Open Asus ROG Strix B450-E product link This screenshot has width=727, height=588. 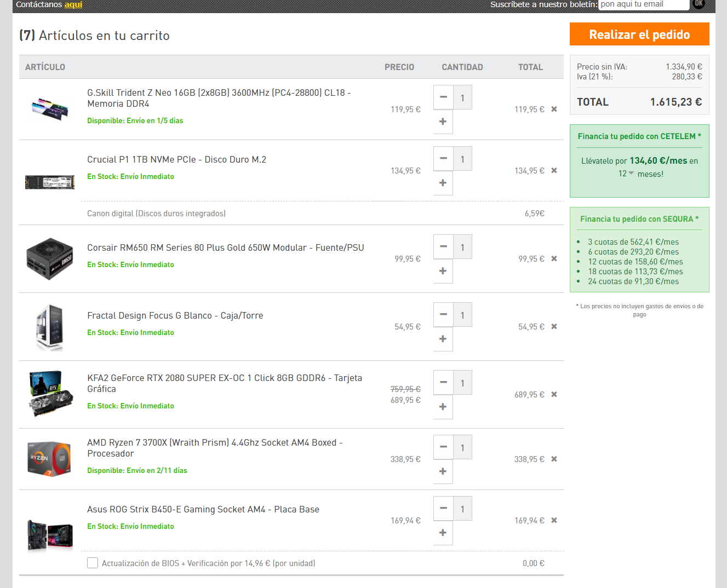(x=203, y=509)
